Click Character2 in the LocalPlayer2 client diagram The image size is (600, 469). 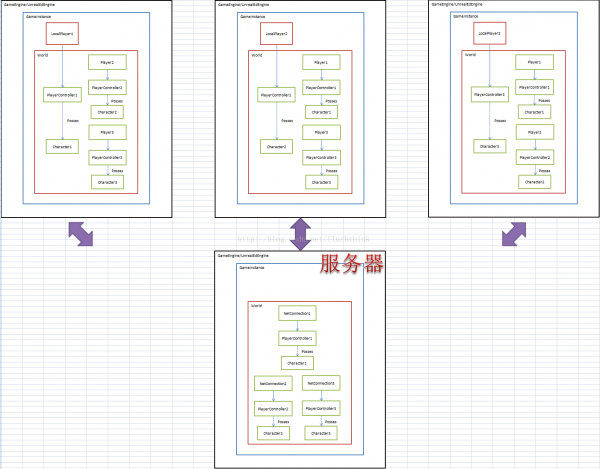tap(276, 147)
